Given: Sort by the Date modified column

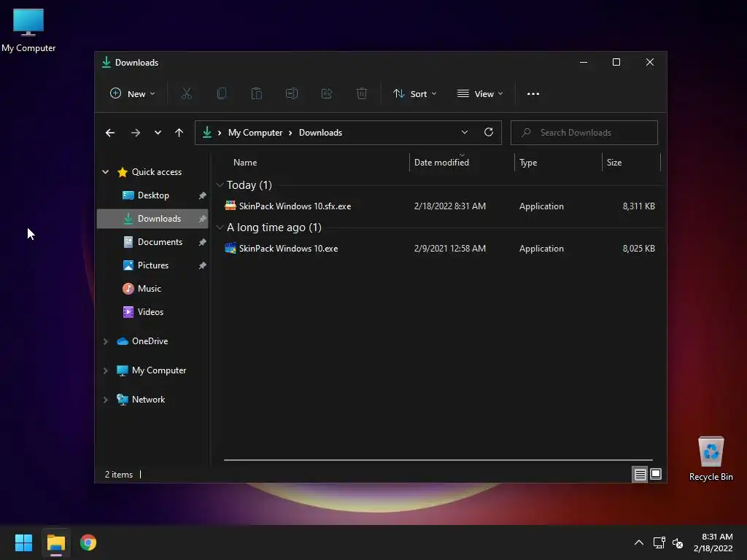Looking at the screenshot, I should point(462,163).
